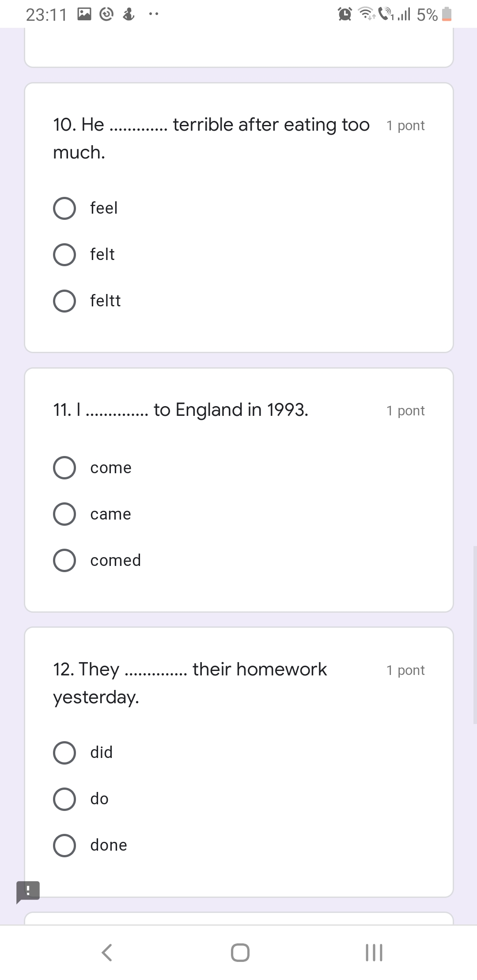This screenshot has width=477, height=980.
Task: Tap the Android home button icon
Action: (x=240, y=952)
